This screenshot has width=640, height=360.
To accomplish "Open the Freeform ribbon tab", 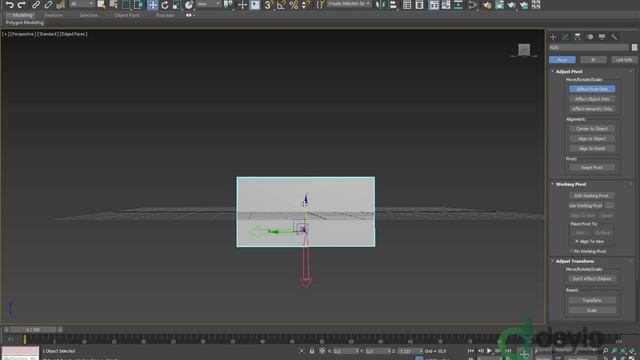I will click(53, 15).
